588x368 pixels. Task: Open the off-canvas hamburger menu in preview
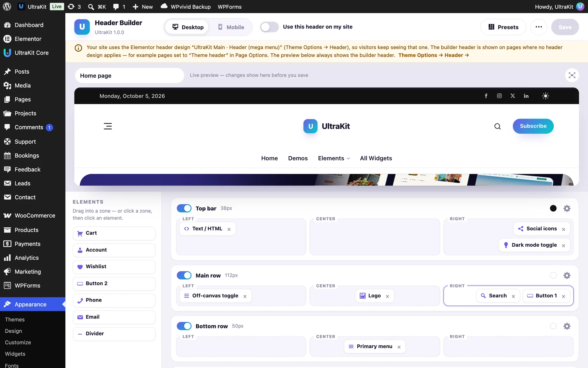click(108, 126)
